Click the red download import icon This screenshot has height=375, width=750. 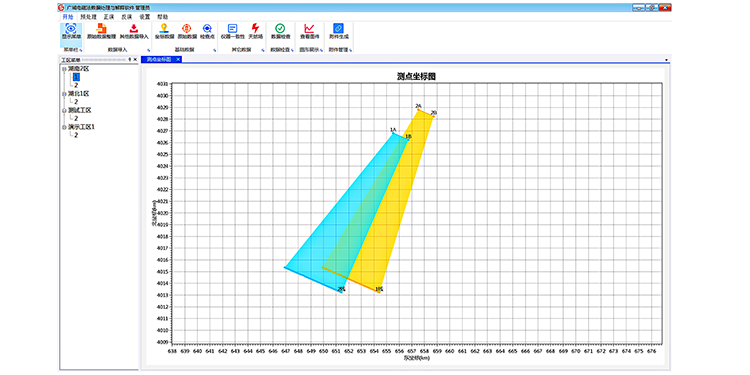pos(134,28)
